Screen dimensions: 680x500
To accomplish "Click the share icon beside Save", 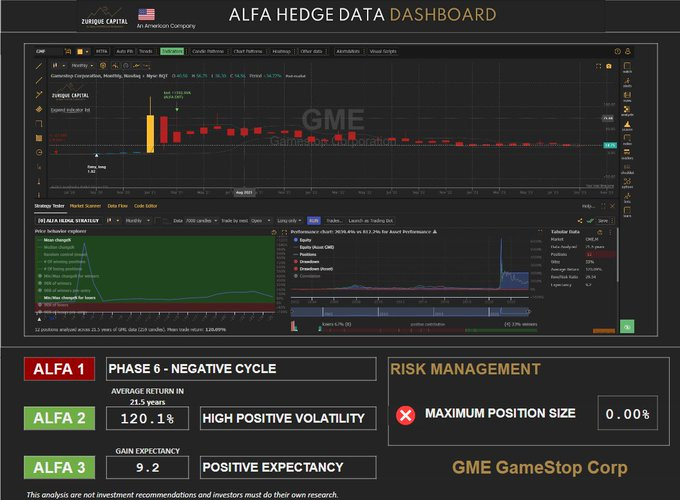I will pyautogui.click(x=580, y=221).
